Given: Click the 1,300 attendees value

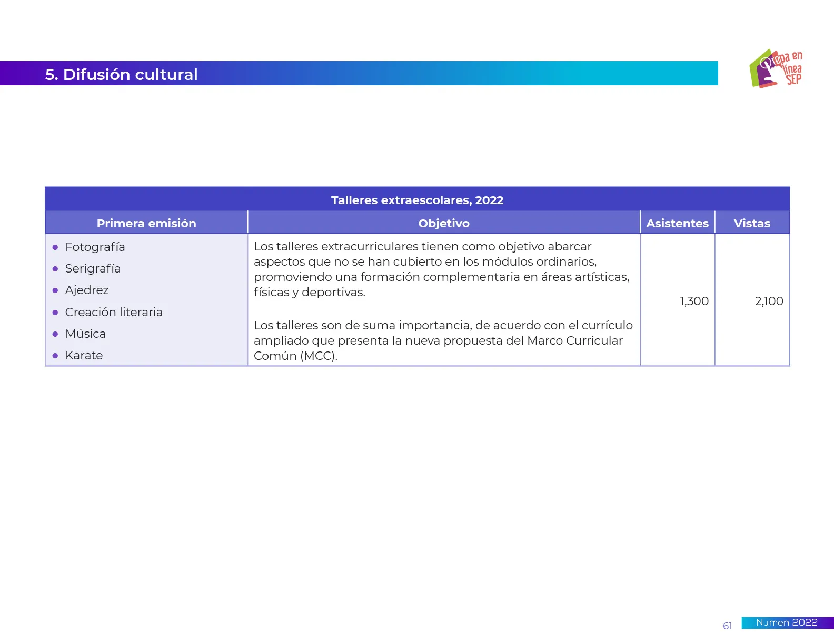Looking at the screenshot, I should pos(694,301).
